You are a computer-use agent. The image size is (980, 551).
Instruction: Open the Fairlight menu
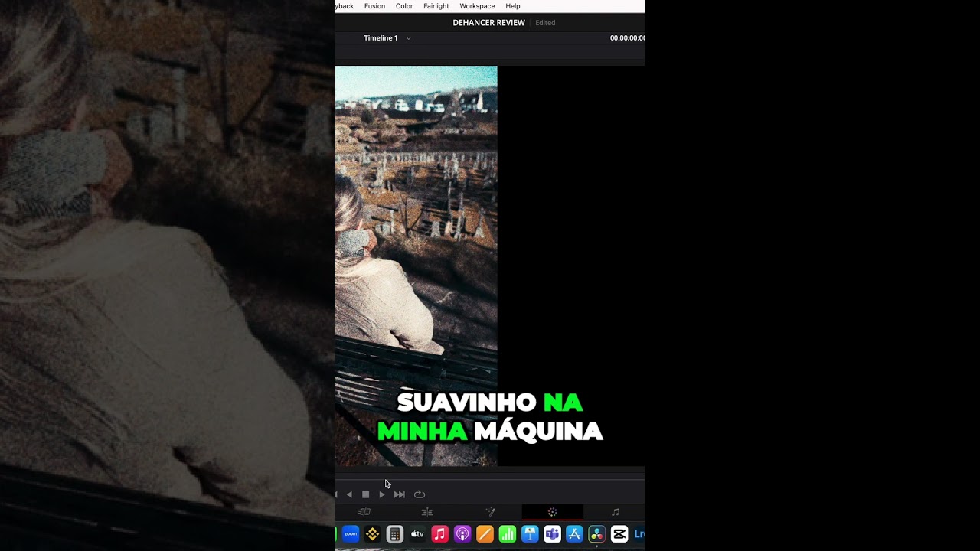[x=436, y=6]
